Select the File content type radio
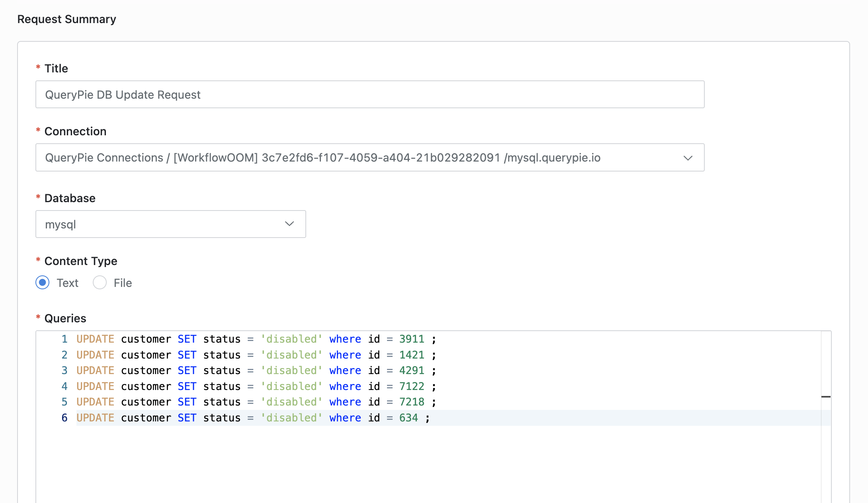The height and width of the screenshot is (503, 868). click(x=100, y=283)
